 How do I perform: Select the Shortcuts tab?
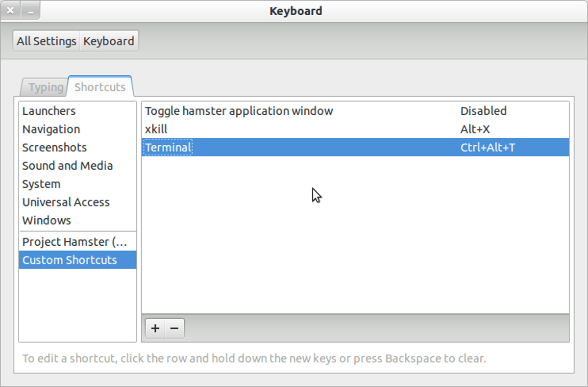pyautogui.click(x=100, y=87)
